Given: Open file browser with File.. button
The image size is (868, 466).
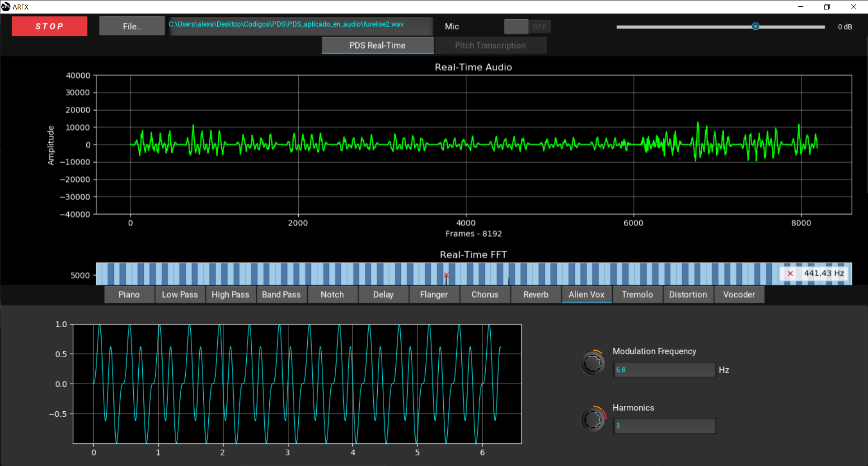Looking at the screenshot, I should (132, 26).
